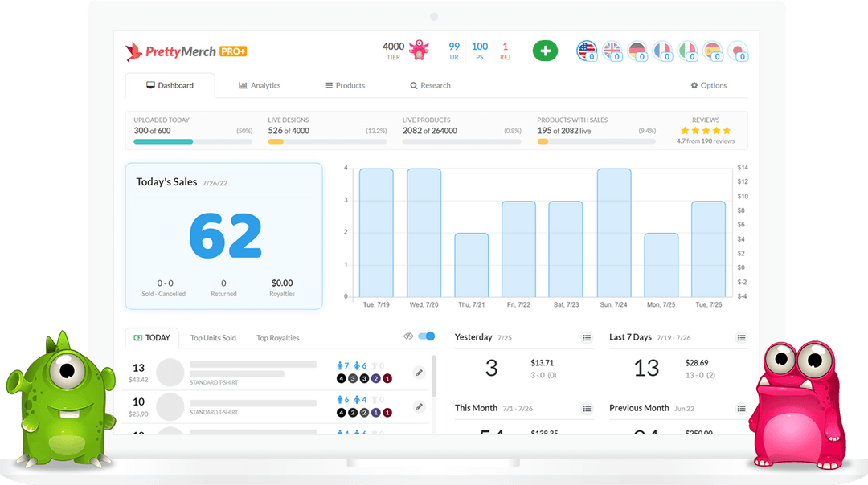The width and height of the screenshot is (868, 485).
Task: Switch to the Analytics tab
Action: 260,84
